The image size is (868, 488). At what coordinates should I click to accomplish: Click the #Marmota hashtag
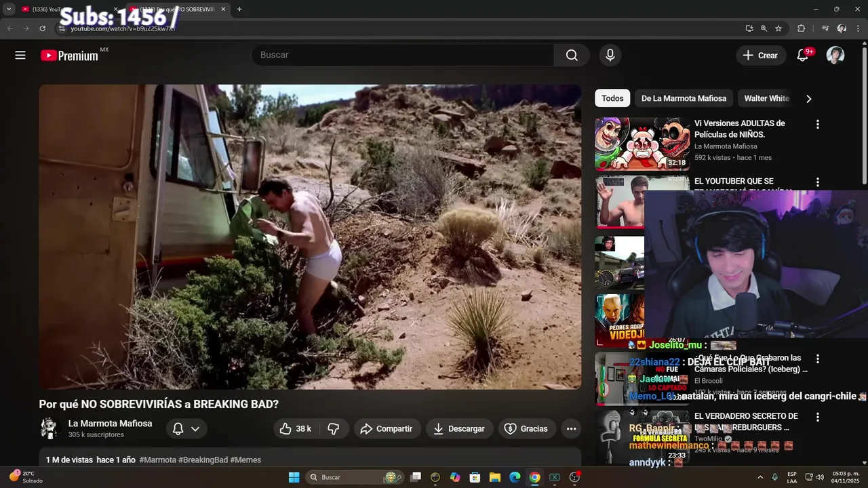[157, 460]
